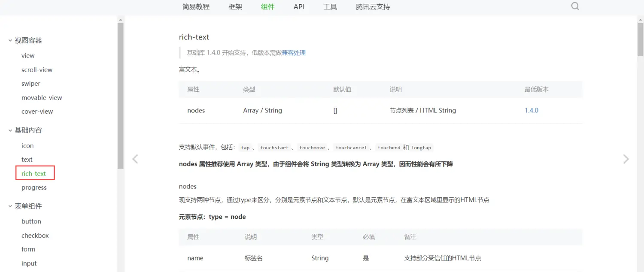Screen dimensions: 644x272
Task: Select movable-view in sidebar
Action: click(x=42, y=97)
